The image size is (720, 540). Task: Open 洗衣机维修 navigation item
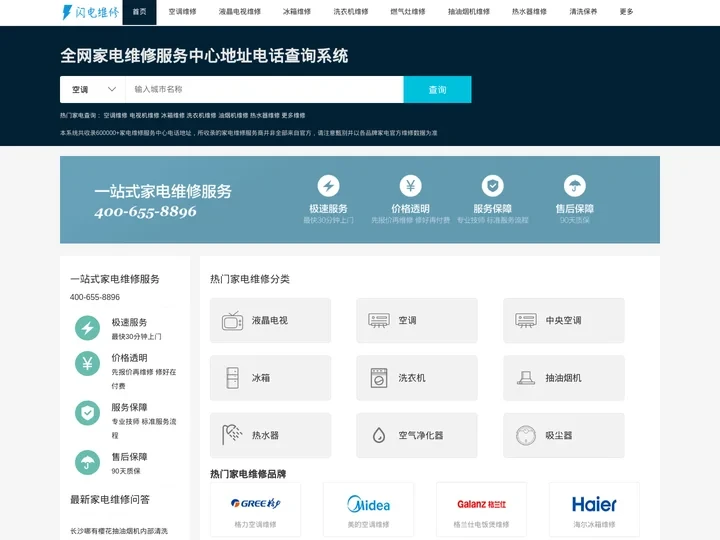click(x=351, y=12)
